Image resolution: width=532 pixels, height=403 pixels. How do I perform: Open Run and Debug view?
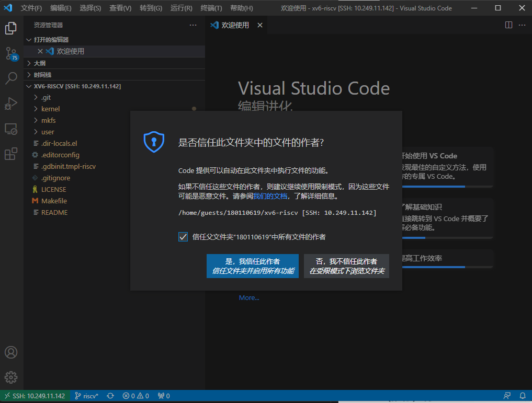click(11, 103)
